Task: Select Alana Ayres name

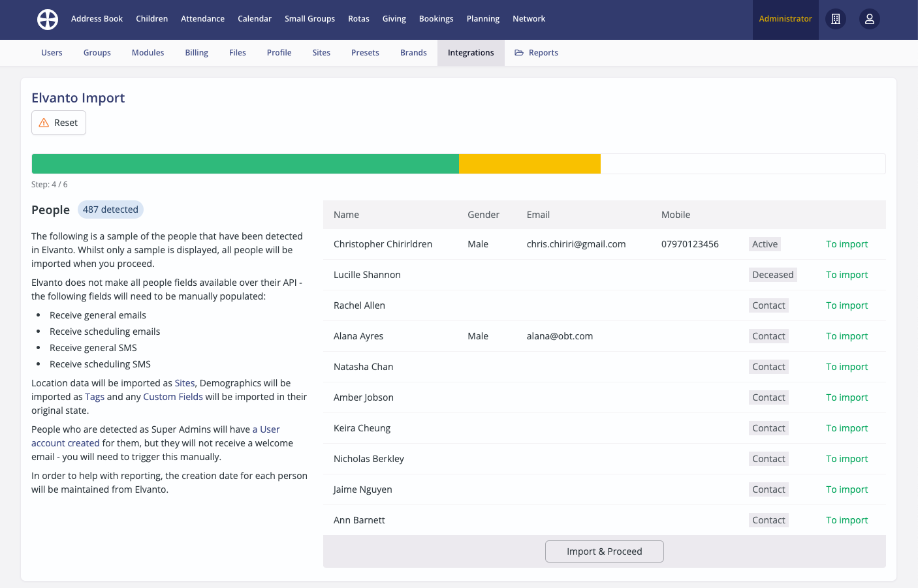Action: point(358,336)
